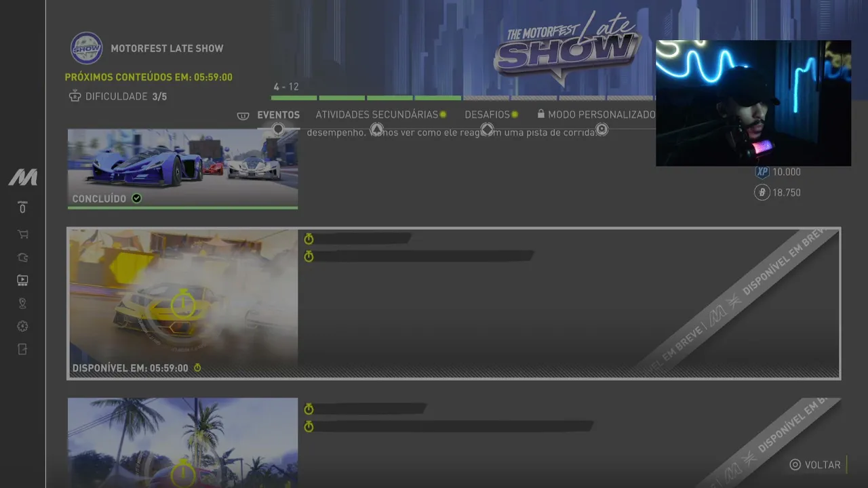Click the second timer icon in the highlighted card
Viewport: 868px width, 488px height.
pyautogui.click(x=309, y=256)
